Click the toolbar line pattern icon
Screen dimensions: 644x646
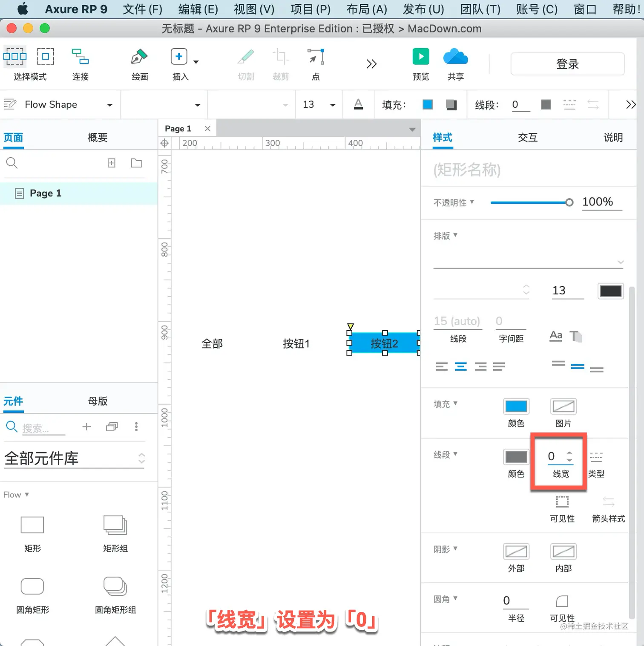point(569,104)
